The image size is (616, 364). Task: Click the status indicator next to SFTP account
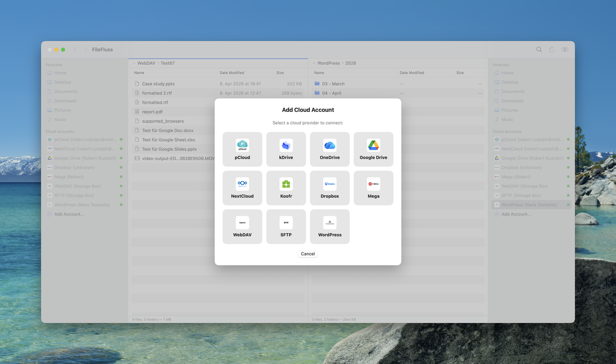[121, 195]
